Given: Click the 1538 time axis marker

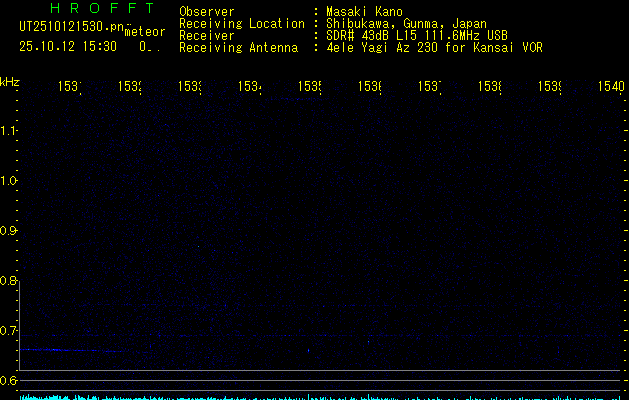Looking at the screenshot, I should [x=489, y=86].
